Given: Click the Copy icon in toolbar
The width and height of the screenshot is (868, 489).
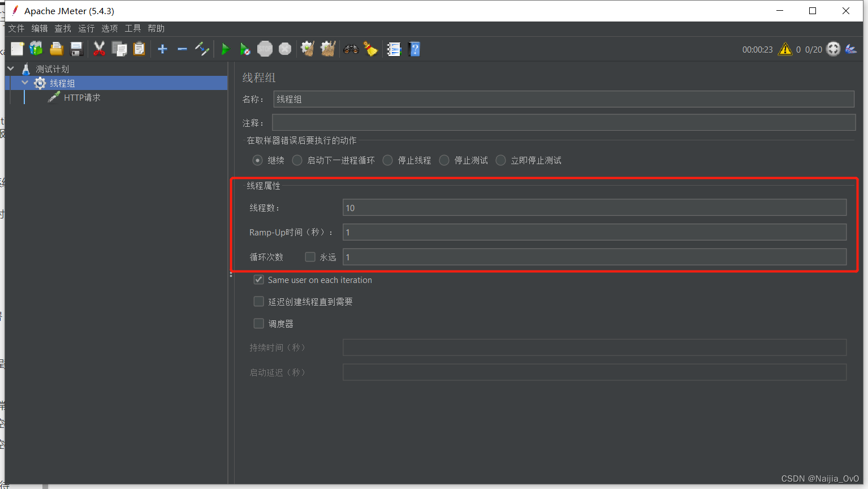Looking at the screenshot, I should 119,49.
